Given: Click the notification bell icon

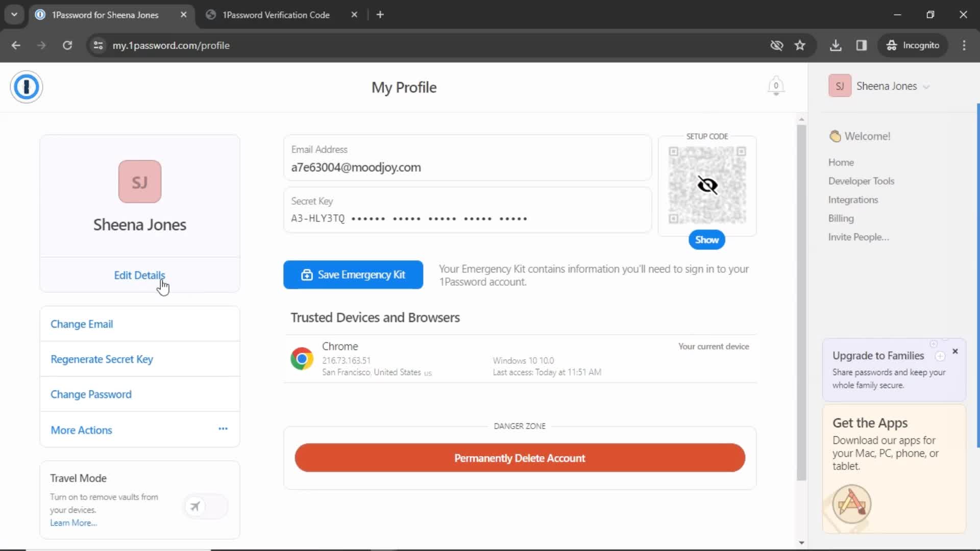Looking at the screenshot, I should (776, 86).
